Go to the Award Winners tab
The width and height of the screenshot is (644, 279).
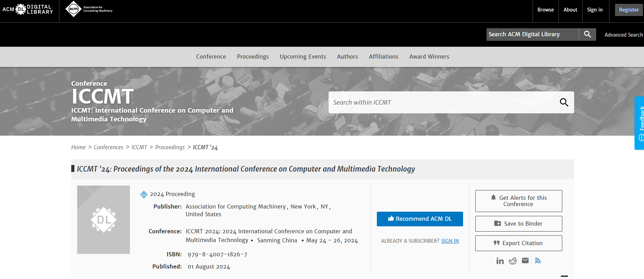(x=429, y=56)
